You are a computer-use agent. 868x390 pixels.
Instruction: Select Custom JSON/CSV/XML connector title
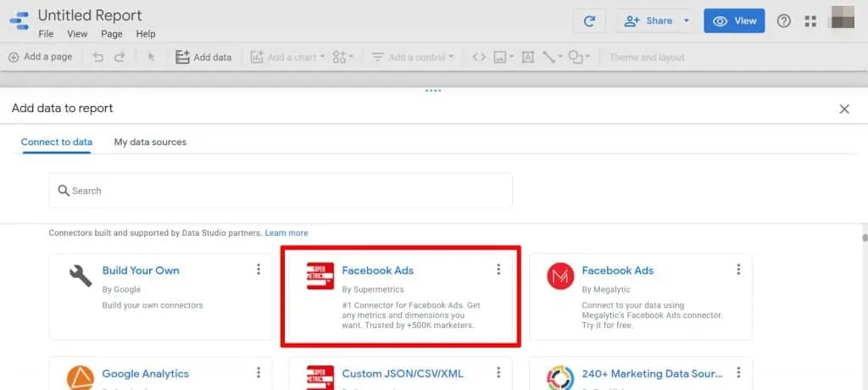pyautogui.click(x=403, y=374)
